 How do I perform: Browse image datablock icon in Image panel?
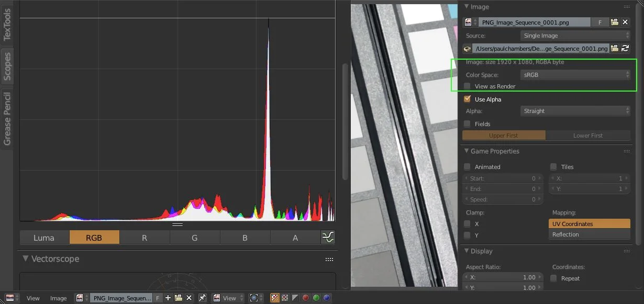471,22
